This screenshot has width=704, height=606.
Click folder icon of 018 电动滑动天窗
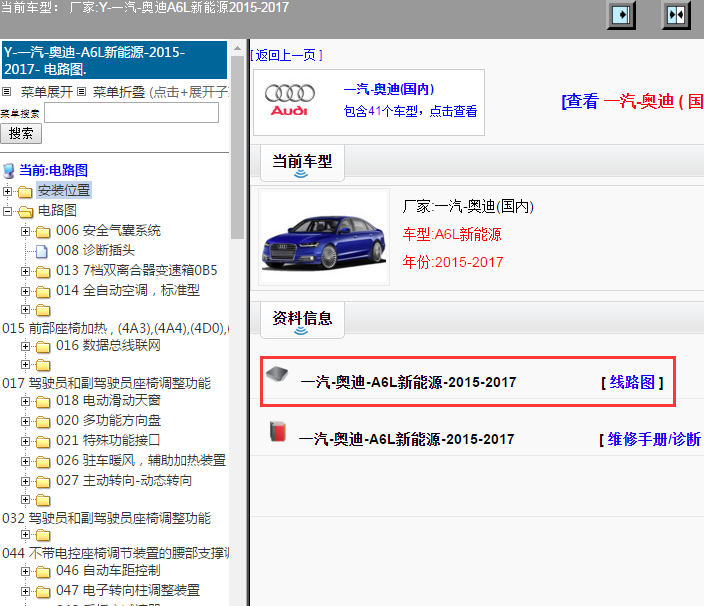(x=43, y=402)
